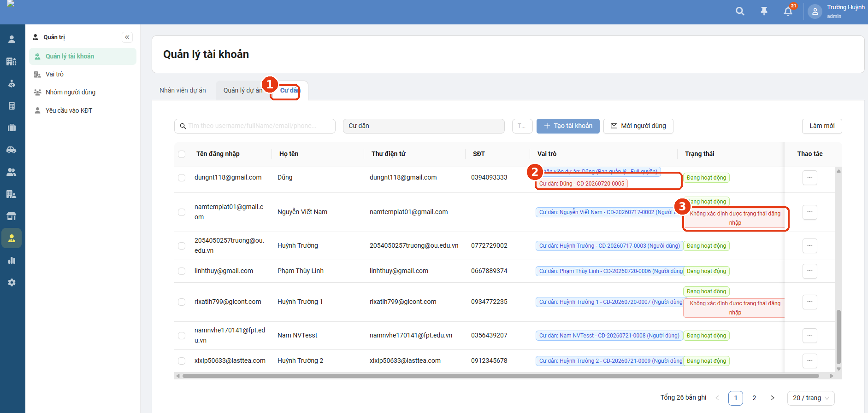Screen dimensions: 868x413
Task: Go to page 2
Action: coord(754,398)
